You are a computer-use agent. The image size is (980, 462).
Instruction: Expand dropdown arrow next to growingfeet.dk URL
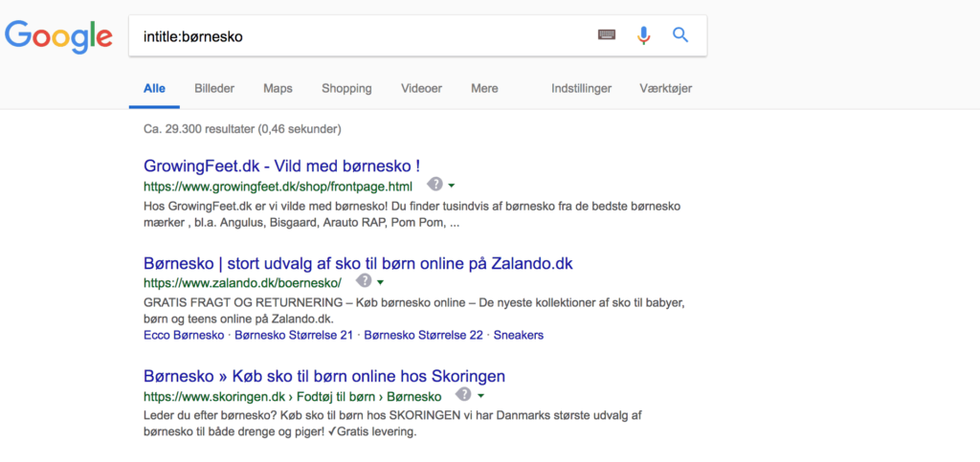coord(452,186)
